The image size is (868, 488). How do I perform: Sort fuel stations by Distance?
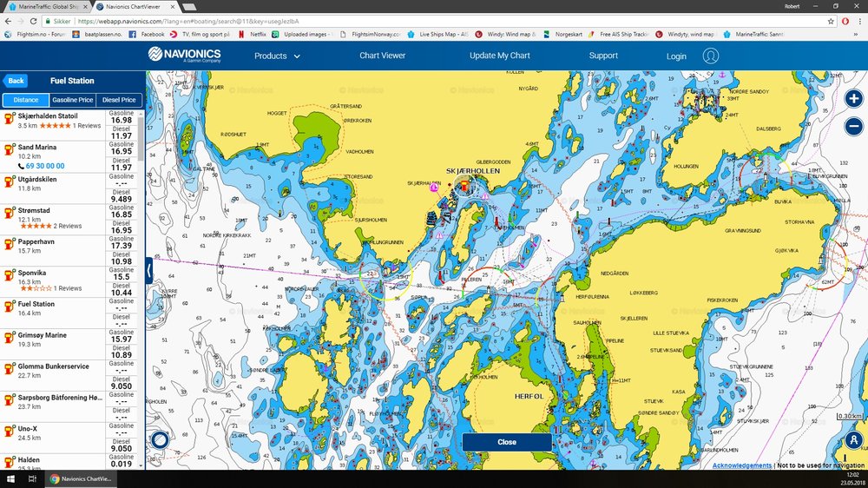point(26,100)
